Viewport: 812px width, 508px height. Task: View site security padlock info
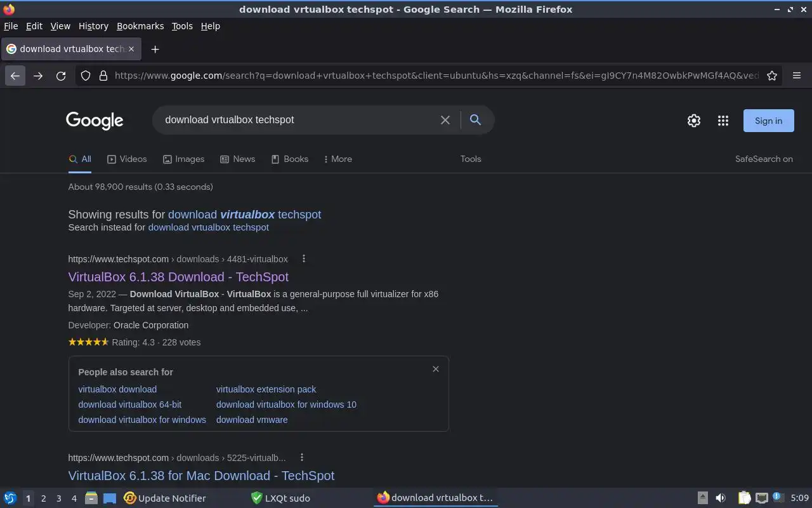pos(103,76)
